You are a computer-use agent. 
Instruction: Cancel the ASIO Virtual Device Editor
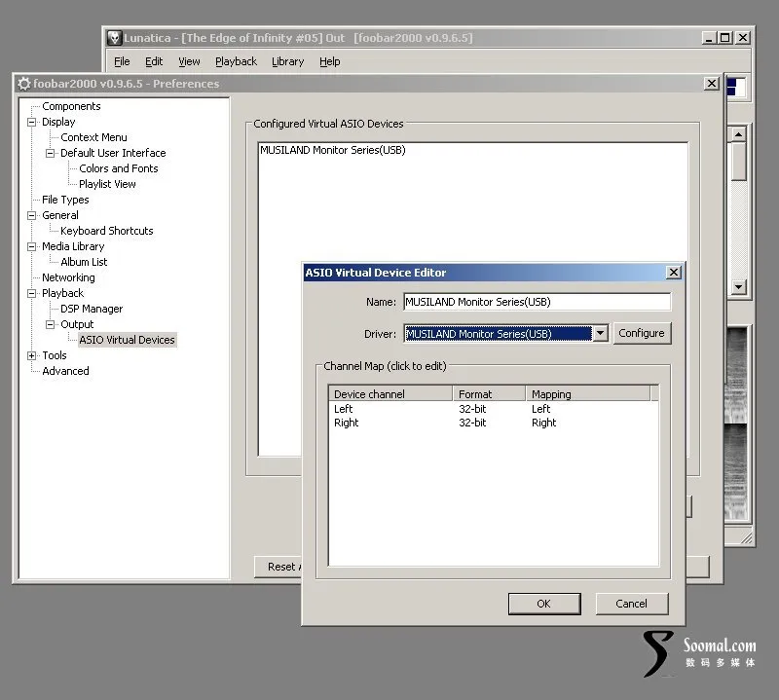pyautogui.click(x=631, y=604)
